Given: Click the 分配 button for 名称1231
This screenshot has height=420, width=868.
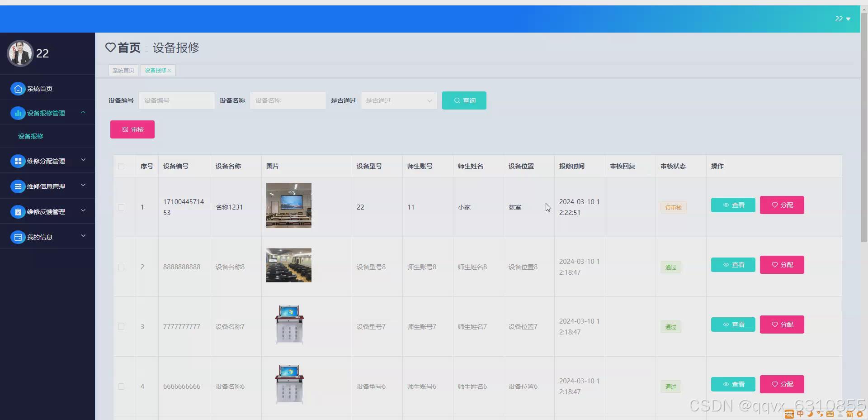Looking at the screenshot, I should point(782,205).
